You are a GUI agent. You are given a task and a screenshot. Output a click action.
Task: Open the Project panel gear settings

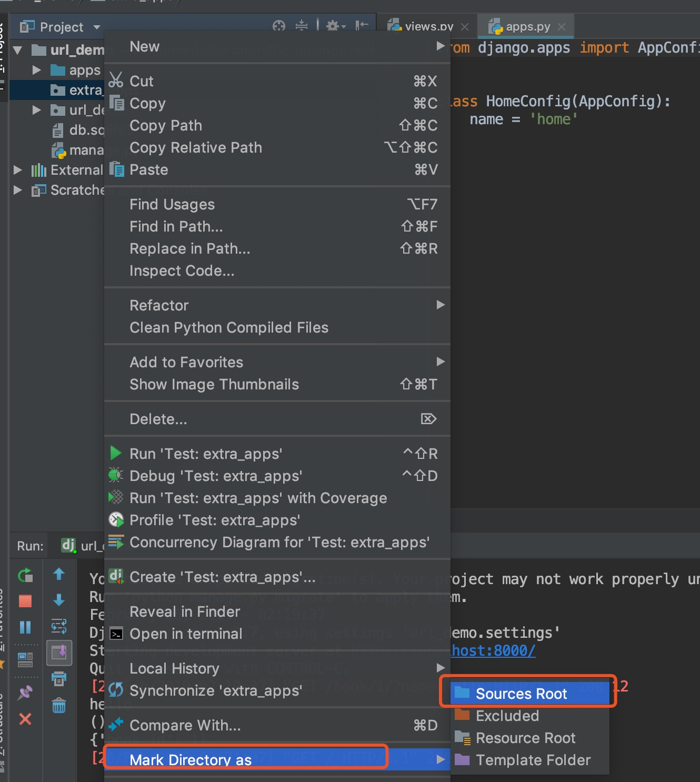click(x=335, y=26)
